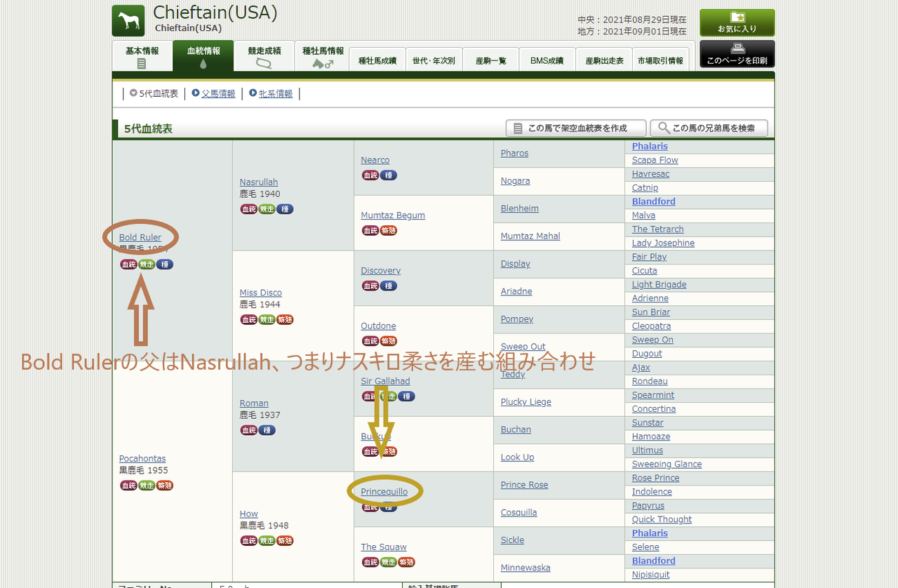Open the Plucky Liege link
The image size is (898, 588).
coord(526,402)
